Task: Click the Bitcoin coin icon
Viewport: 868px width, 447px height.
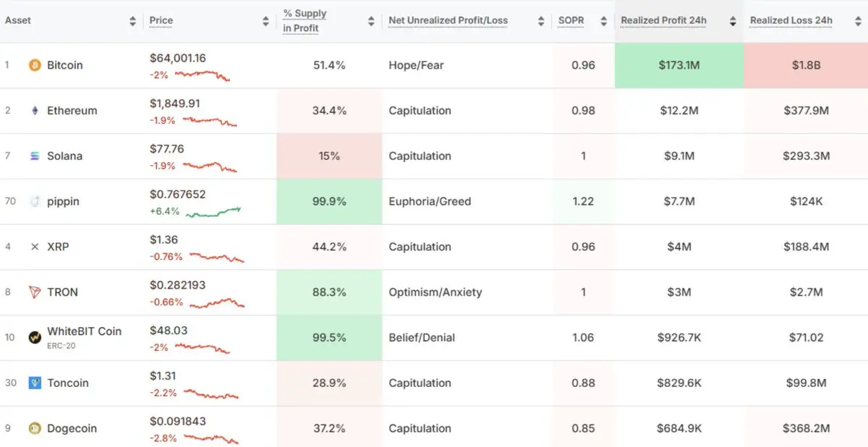Action: click(35, 65)
